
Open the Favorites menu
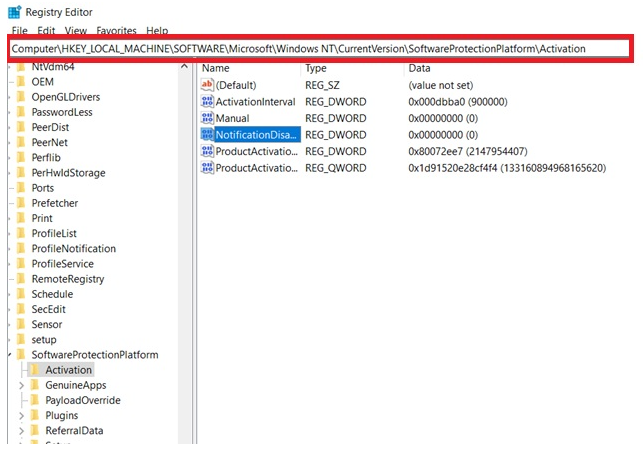116,31
